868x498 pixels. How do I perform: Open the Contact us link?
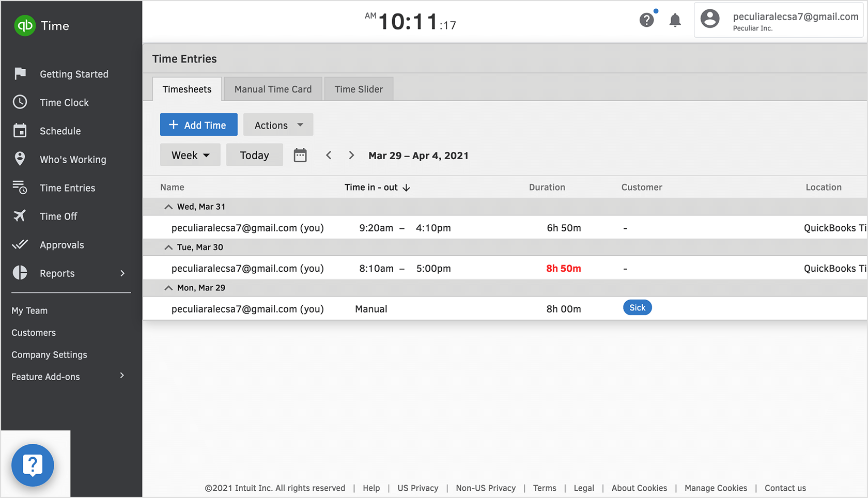pyautogui.click(x=785, y=488)
